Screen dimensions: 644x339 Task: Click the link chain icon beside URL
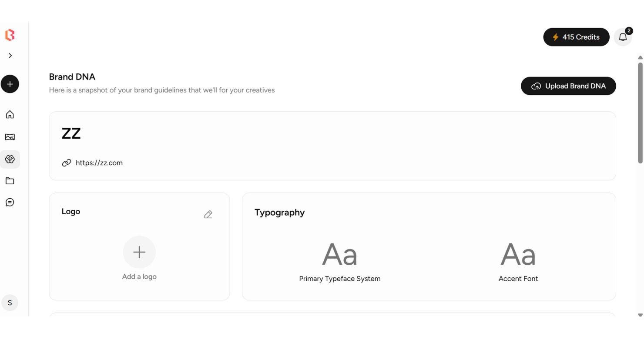pyautogui.click(x=67, y=163)
